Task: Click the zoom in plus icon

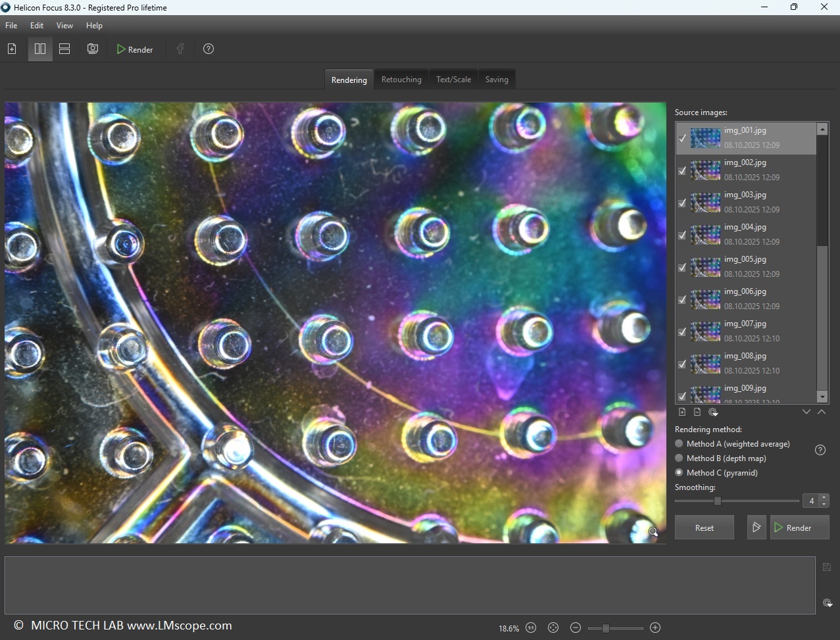Action: coord(655,628)
